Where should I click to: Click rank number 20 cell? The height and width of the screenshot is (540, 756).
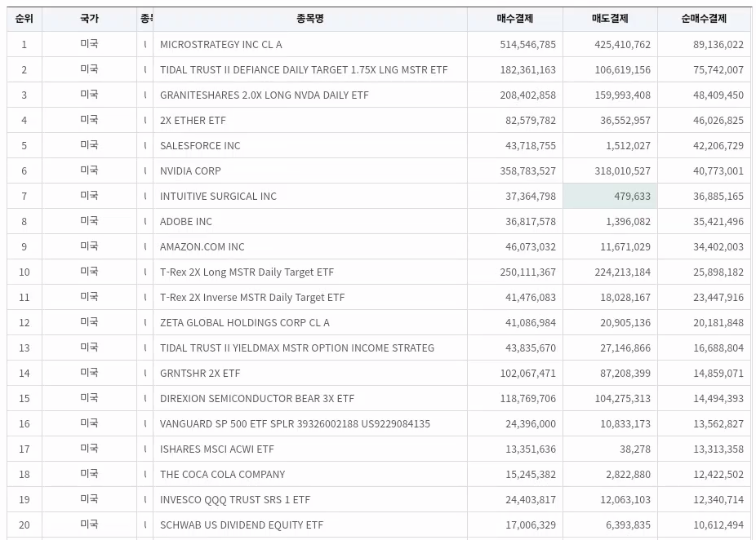click(x=24, y=525)
